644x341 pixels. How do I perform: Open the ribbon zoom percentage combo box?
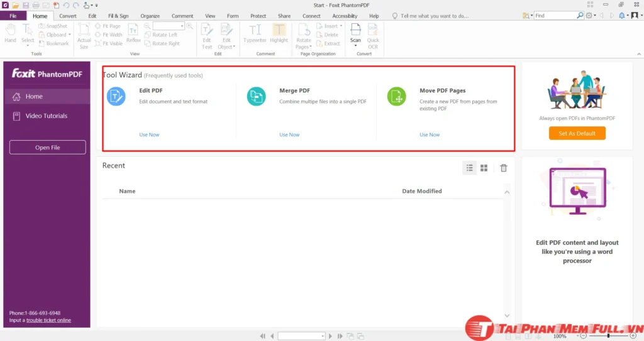pyautogui.click(x=169, y=26)
